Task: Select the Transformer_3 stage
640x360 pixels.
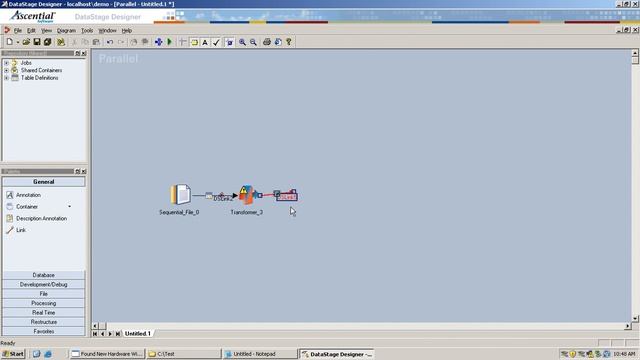Action: click(x=246, y=195)
